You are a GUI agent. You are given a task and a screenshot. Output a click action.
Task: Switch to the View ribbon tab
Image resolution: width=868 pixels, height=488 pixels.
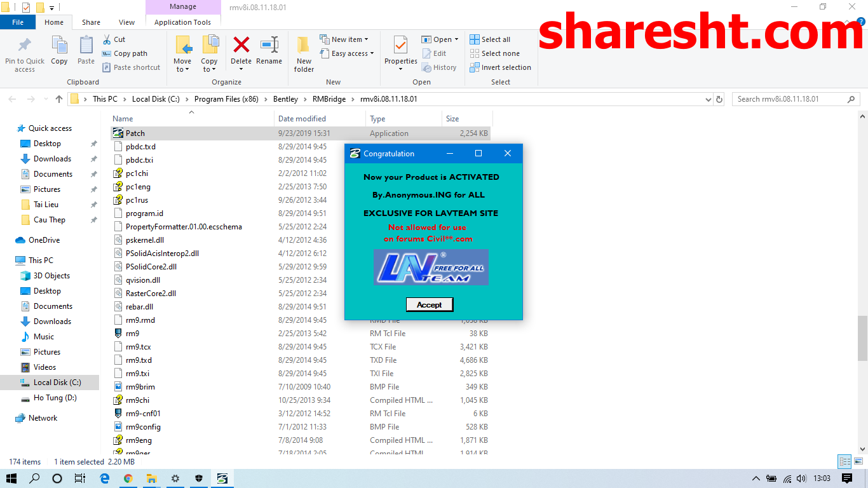(x=127, y=22)
